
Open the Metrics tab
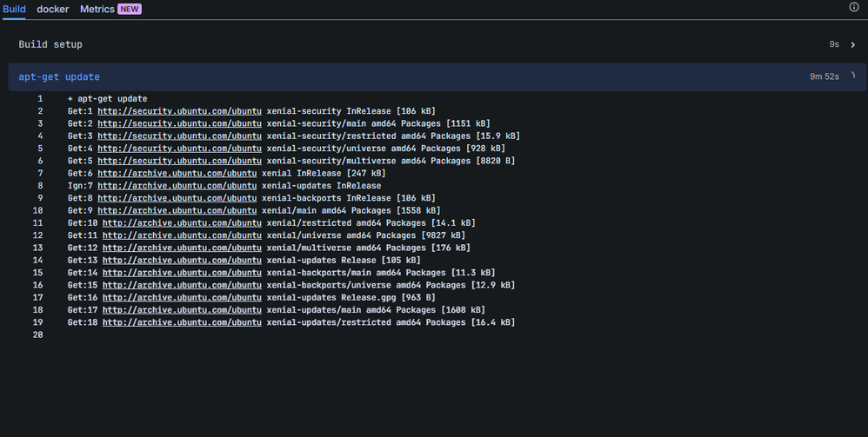pos(97,9)
